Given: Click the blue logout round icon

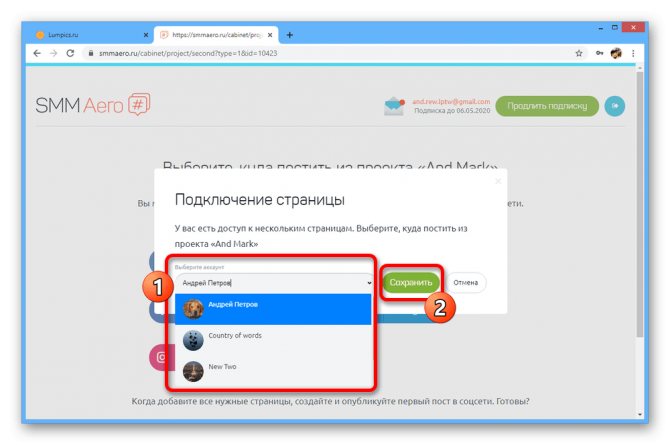Looking at the screenshot, I should coord(615,106).
